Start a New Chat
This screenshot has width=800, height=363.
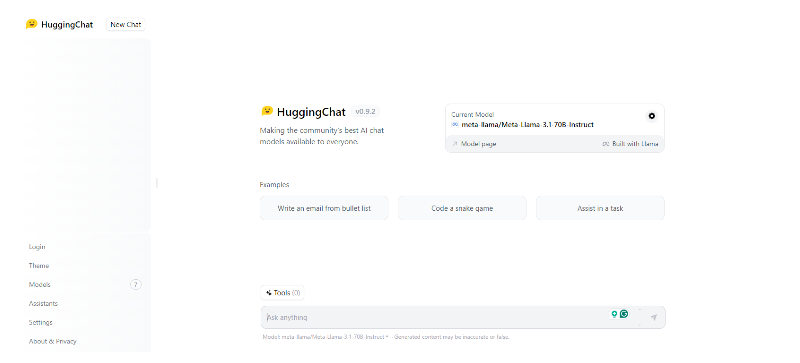click(126, 24)
